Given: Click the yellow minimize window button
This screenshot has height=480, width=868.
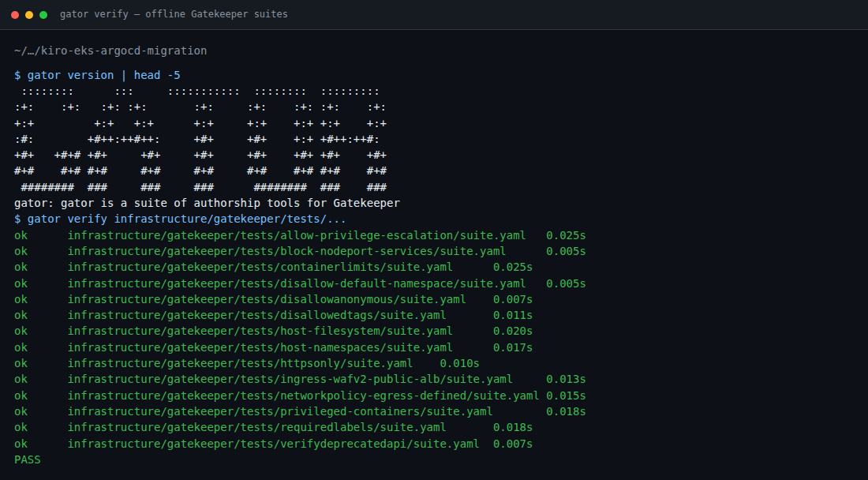Looking at the screenshot, I should point(29,15).
